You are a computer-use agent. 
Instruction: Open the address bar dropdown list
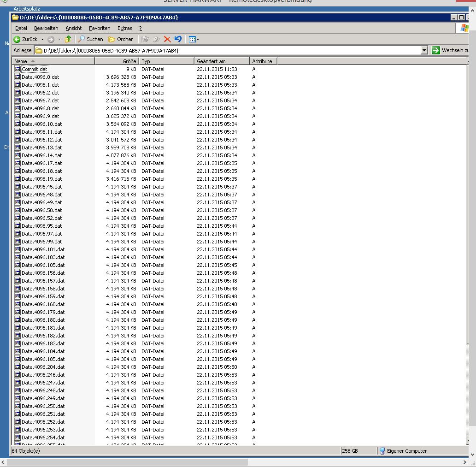(424, 50)
